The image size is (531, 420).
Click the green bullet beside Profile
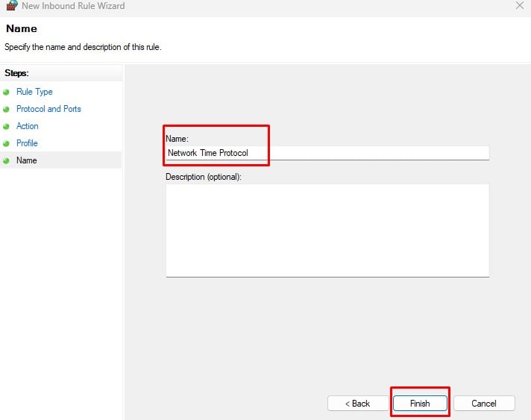[x=6, y=144]
